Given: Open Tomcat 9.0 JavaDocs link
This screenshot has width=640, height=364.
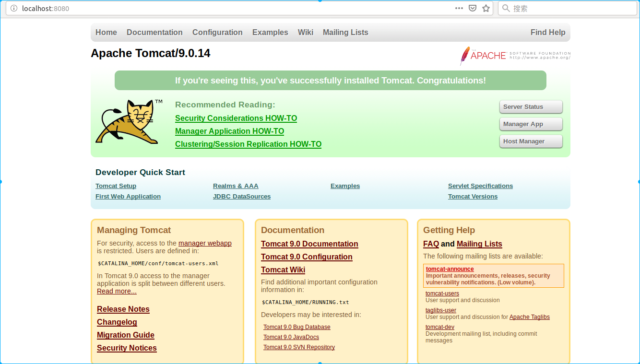Looking at the screenshot, I should coord(291,337).
